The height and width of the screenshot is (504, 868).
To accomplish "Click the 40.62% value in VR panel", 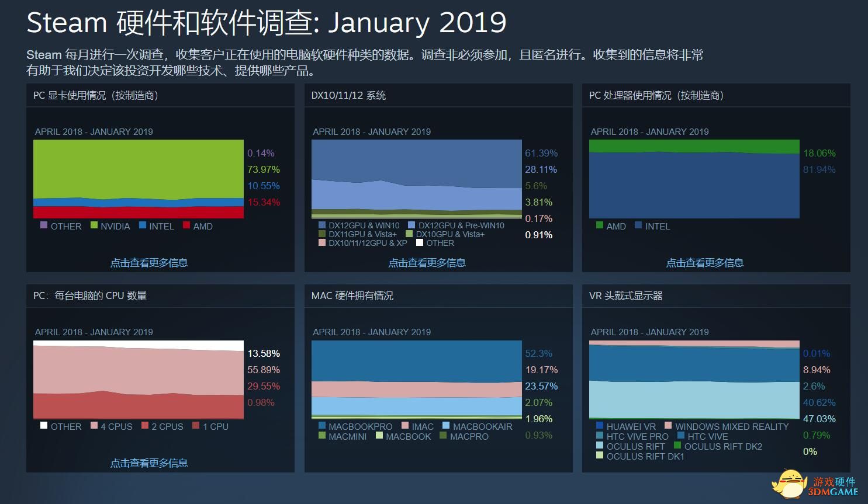I will [x=819, y=402].
